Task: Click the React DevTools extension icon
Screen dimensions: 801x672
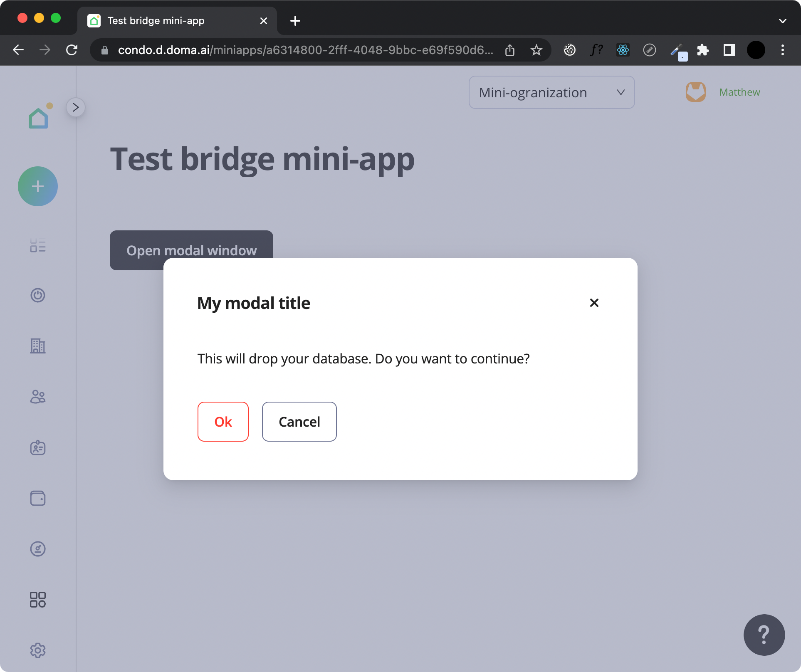Action: pos(623,50)
